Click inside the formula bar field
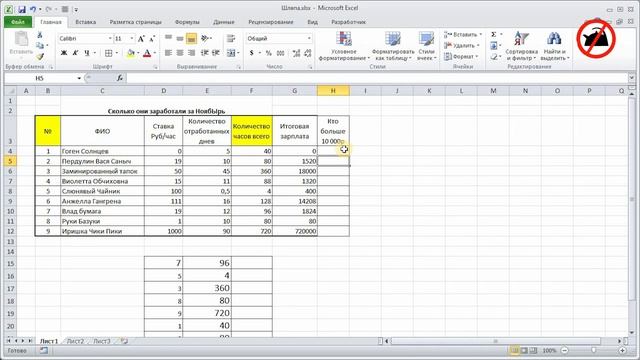 (378, 78)
